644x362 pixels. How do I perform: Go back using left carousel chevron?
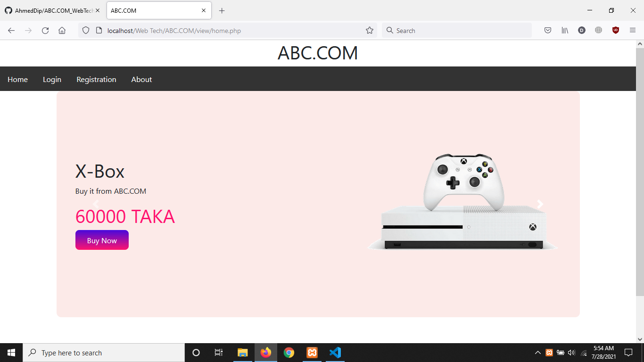pyautogui.click(x=96, y=204)
